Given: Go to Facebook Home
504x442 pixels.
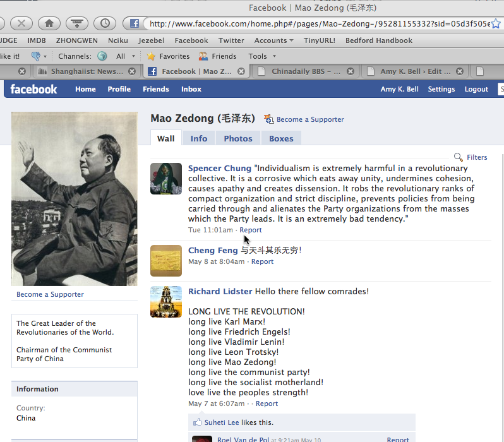Looking at the screenshot, I should tap(85, 89).
